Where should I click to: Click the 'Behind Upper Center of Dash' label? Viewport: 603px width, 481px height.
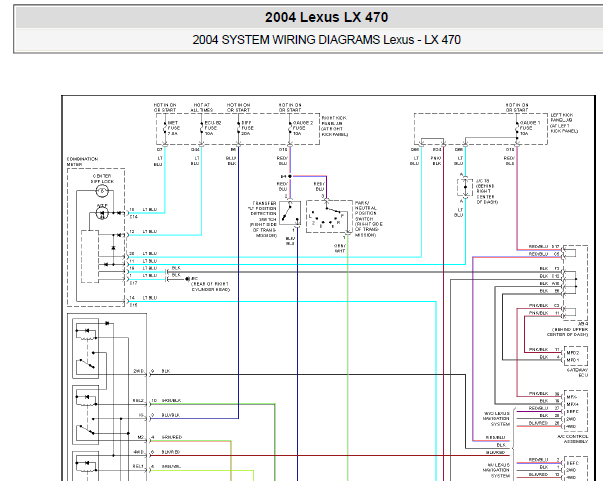click(x=568, y=332)
